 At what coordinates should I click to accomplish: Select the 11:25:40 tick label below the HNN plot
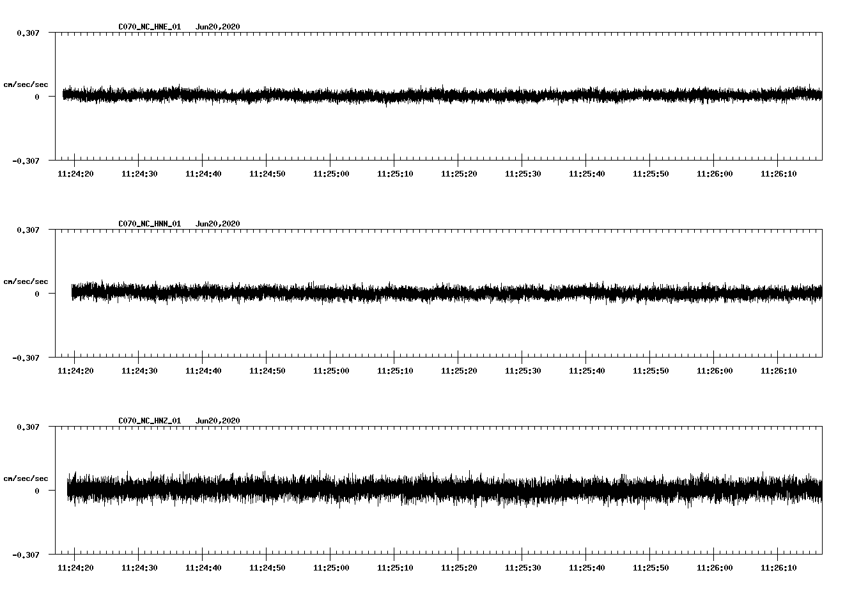coord(587,371)
